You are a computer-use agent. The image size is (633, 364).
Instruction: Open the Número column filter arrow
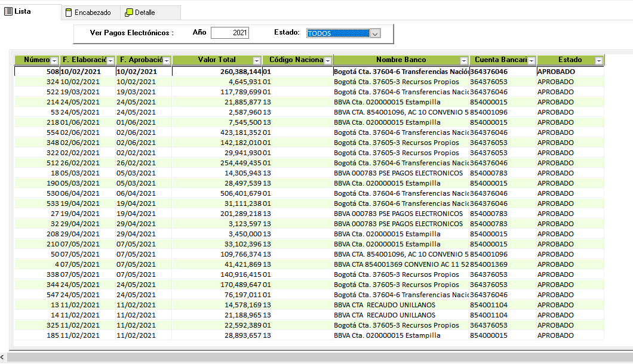point(54,61)
